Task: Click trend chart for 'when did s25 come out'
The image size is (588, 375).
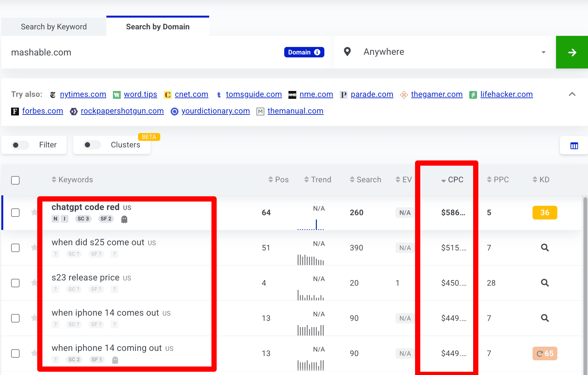Action: pyautogui.click(x=311, y=260)
